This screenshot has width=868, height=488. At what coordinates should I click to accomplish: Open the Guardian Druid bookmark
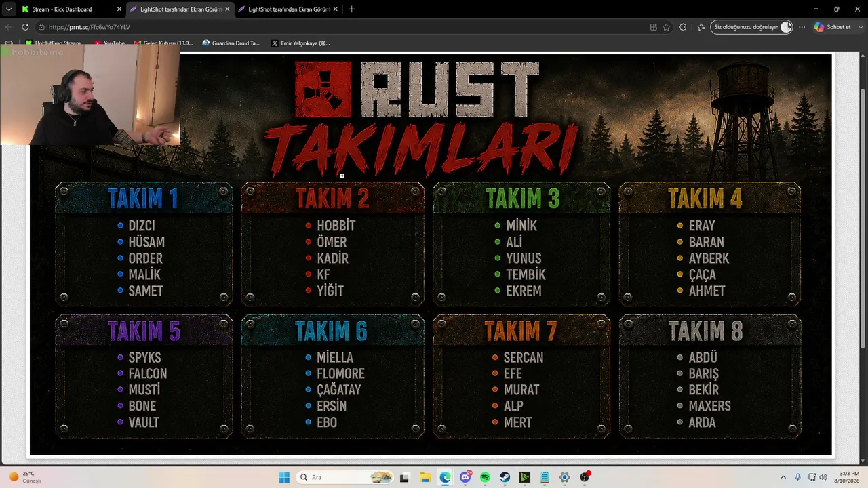[231, 43]
